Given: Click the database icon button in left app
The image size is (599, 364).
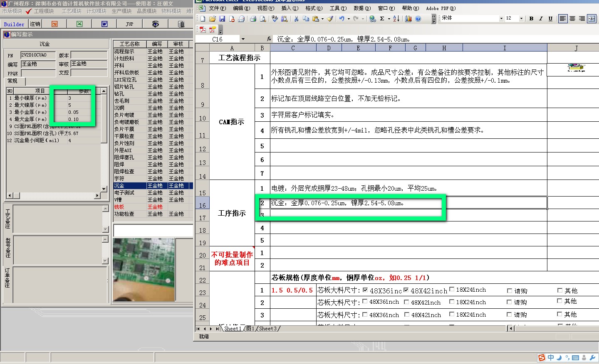Looking at the screenshot, I should pyautogui.click(x=181, y=24).
